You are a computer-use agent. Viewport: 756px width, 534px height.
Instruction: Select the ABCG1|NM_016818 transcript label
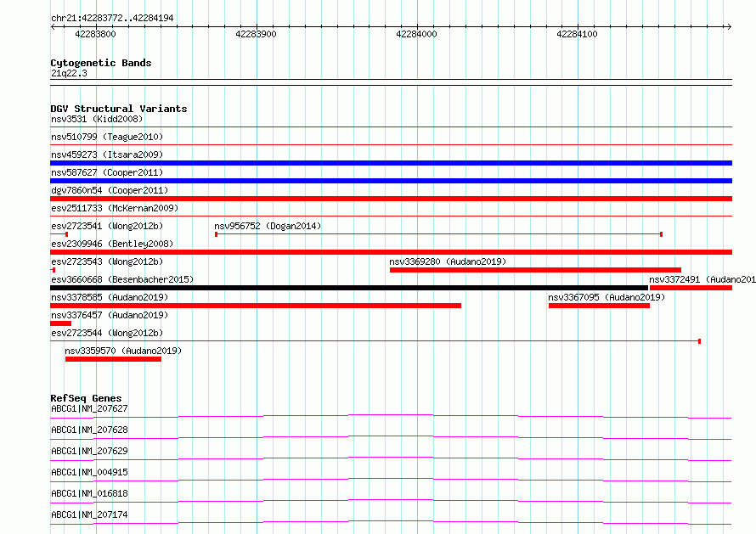pos(90,493)
